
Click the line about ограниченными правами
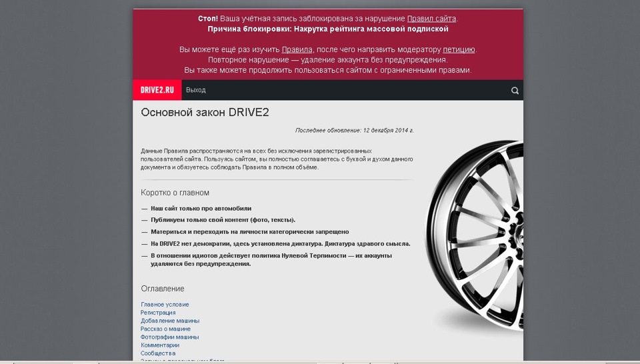coord(328,70)
